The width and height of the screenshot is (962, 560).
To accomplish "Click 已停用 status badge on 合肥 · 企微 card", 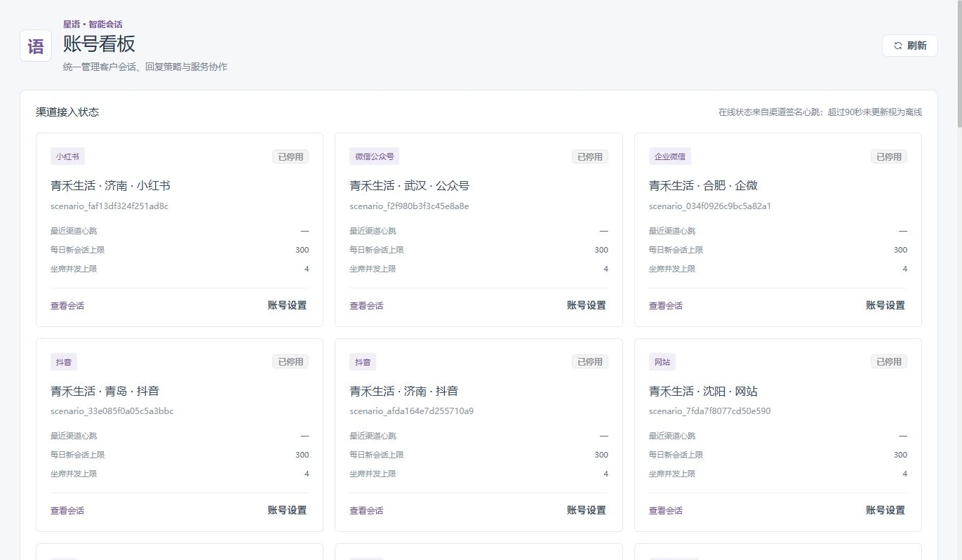I will tap(889, 156).
